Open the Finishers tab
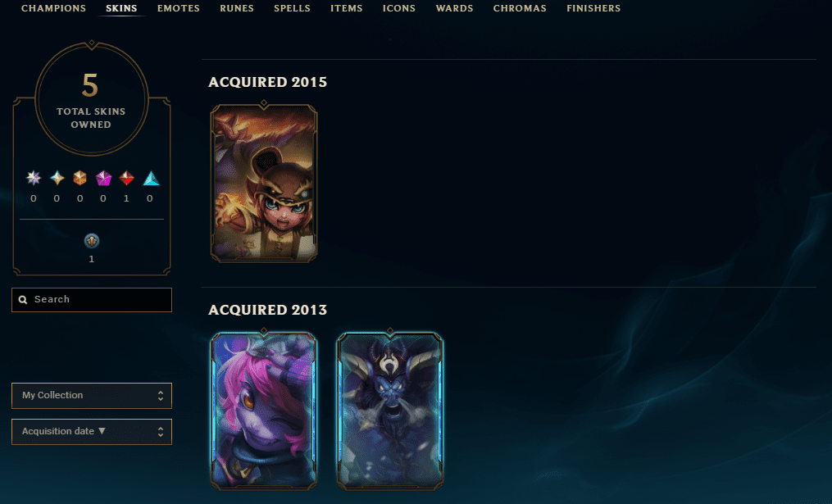Screen dimensions: 832x504 [x=593, y=8]
